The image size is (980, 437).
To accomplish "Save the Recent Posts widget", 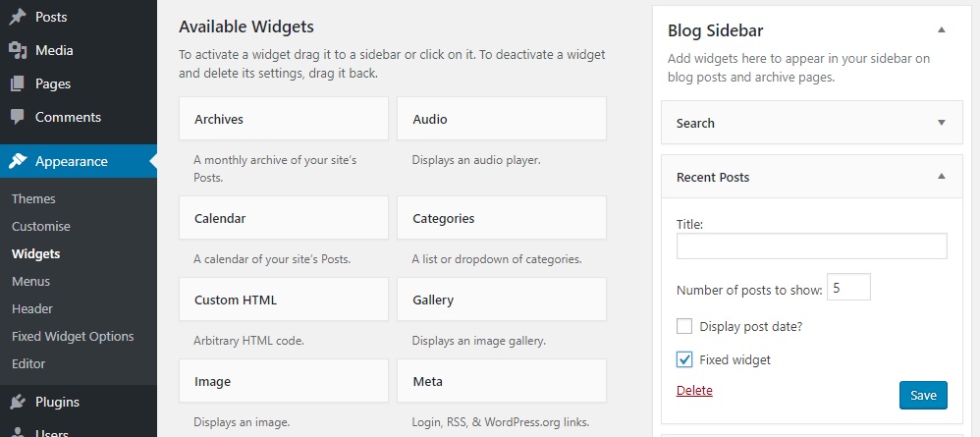I will 923,395.
